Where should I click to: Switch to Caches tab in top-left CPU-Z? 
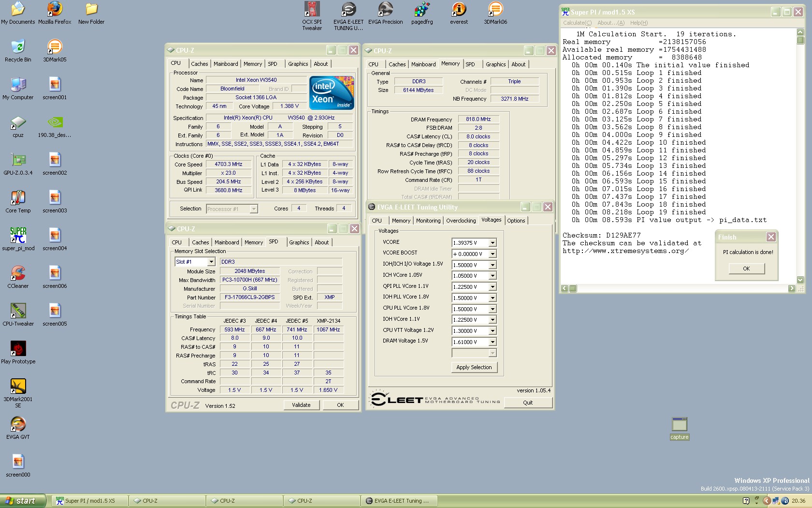pyautogui.click(x=199, y=64)
